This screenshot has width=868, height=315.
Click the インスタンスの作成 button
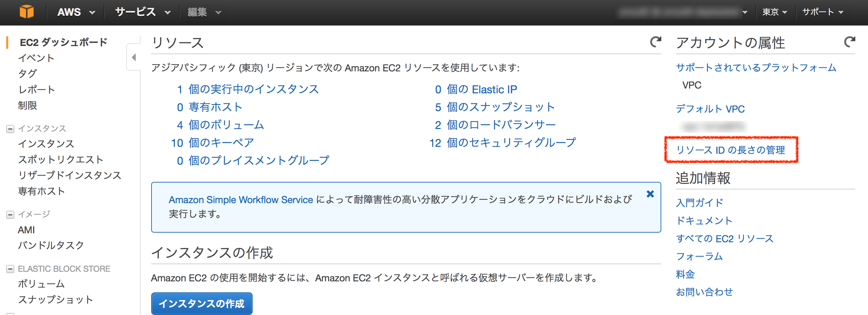coord(202,303)
